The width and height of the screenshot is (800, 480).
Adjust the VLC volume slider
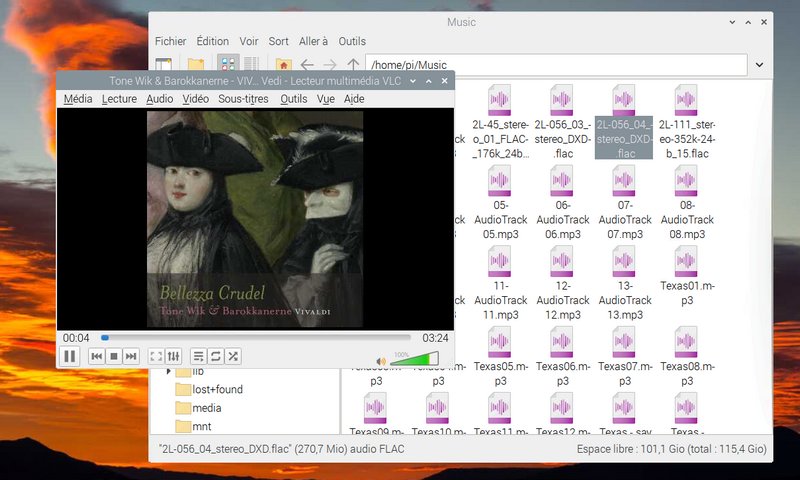[414, 359]
